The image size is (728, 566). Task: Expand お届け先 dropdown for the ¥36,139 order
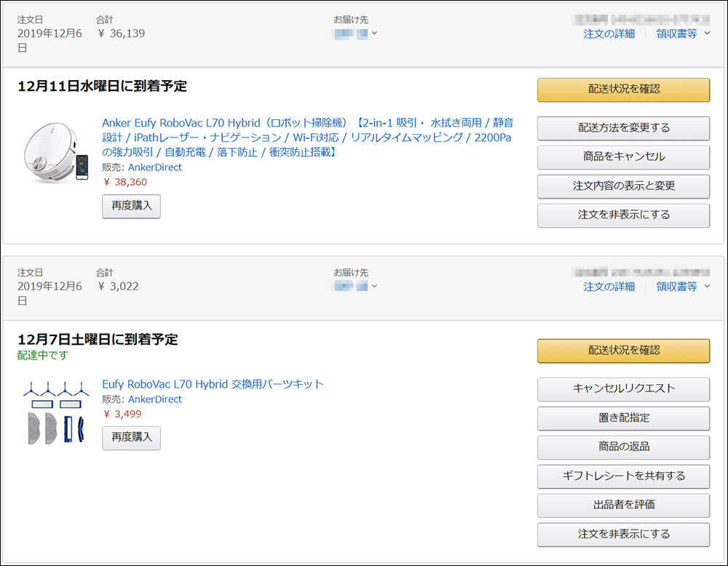[356, 33]
